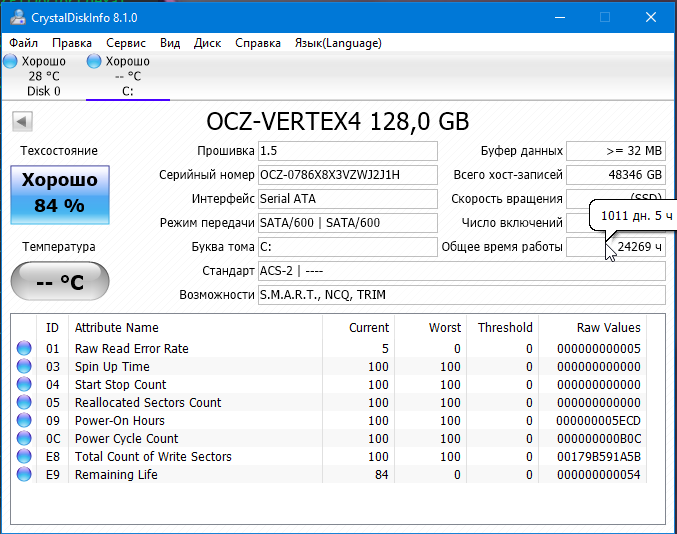Click the Возможности field with S.M.A.R.T., NCQ, TRIM
This screenshot has width=677, height=534.
point(462,295)
